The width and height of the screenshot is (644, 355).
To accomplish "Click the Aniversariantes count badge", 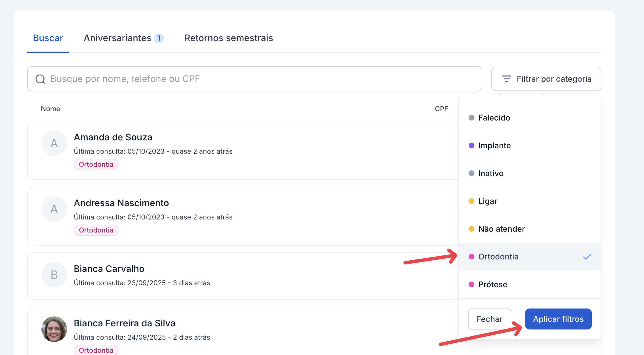I will [x=159, y=38].
